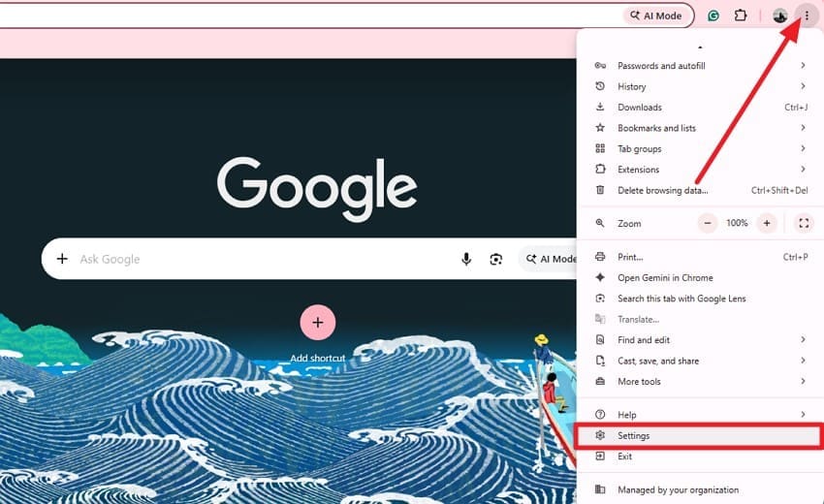The image size is (824, 504).
Task: Click the key icon beside Passwords
Action: (x=600, y=66)
